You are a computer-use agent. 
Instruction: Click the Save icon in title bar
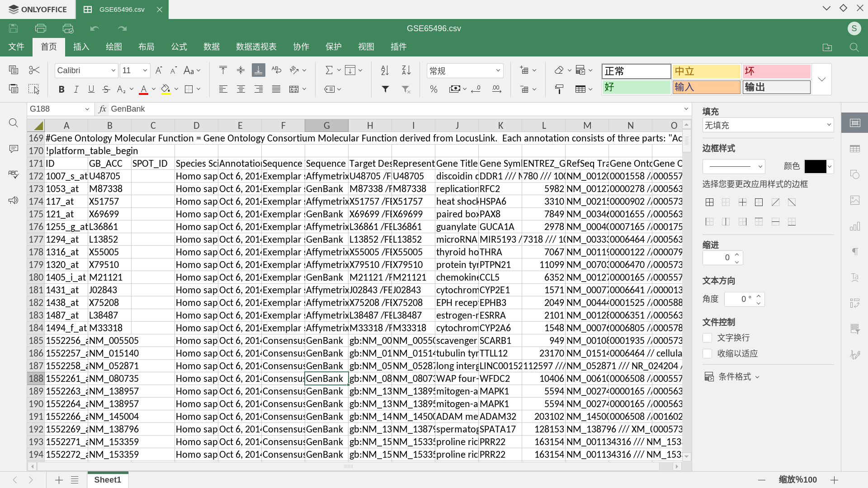pos(14,28)
